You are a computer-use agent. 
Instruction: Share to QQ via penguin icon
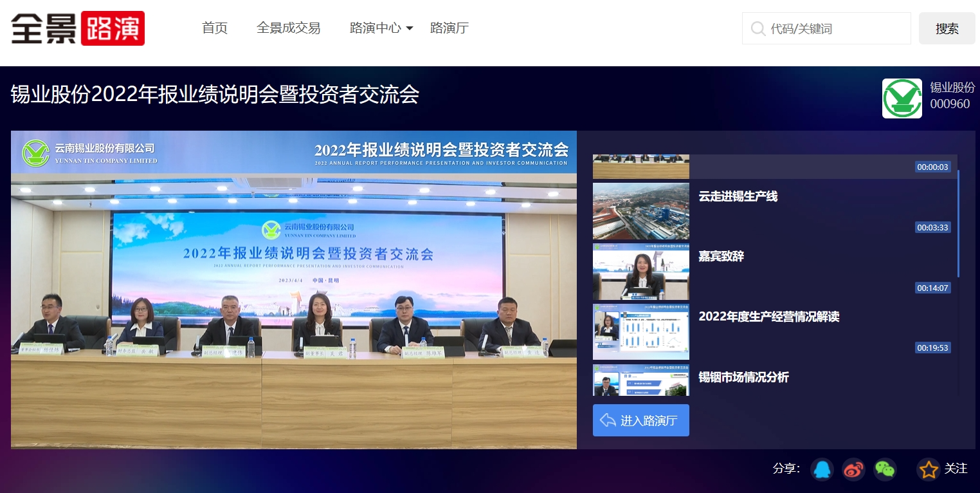coord(822,469)
